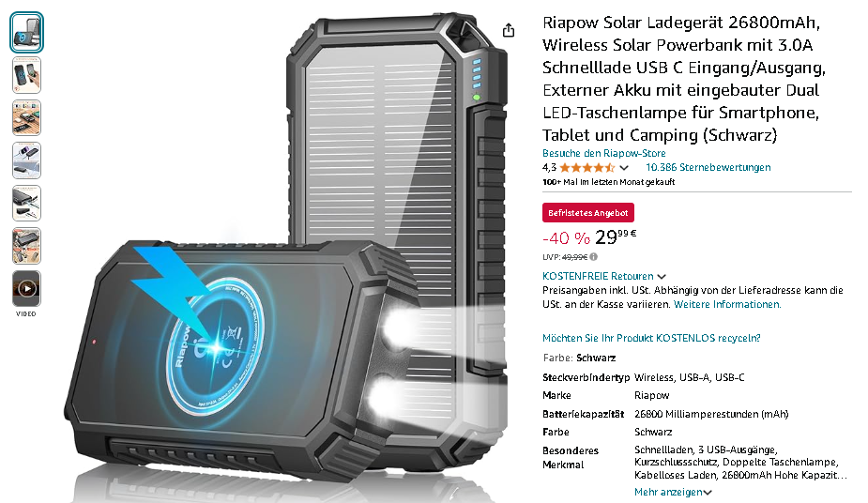868x503 pixels.
Task: Select the third product thumbnail
Action: (x=26, y=118)
